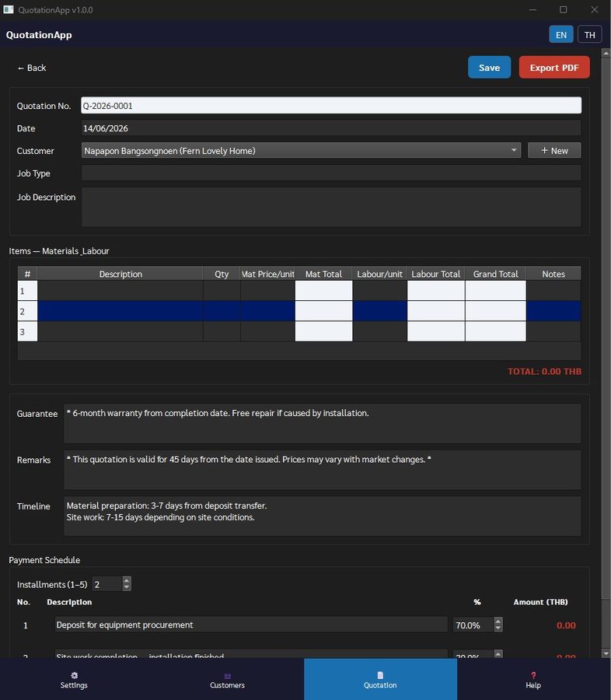Select item row number 1

tap(27, 291)
